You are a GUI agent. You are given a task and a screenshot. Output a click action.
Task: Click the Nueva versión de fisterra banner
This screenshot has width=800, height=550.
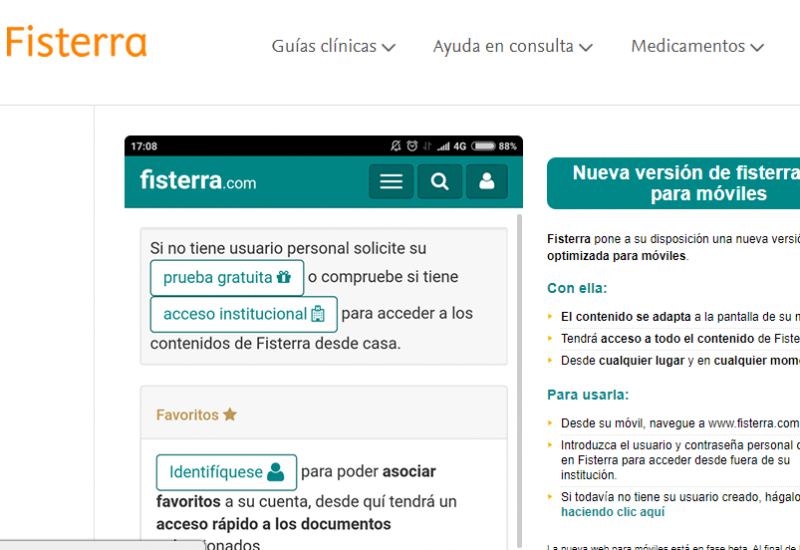point(673,183)
